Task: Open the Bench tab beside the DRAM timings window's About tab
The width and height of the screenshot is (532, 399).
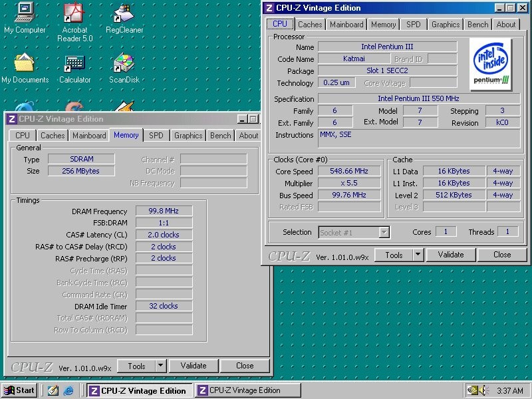Action: coord(220,136)
